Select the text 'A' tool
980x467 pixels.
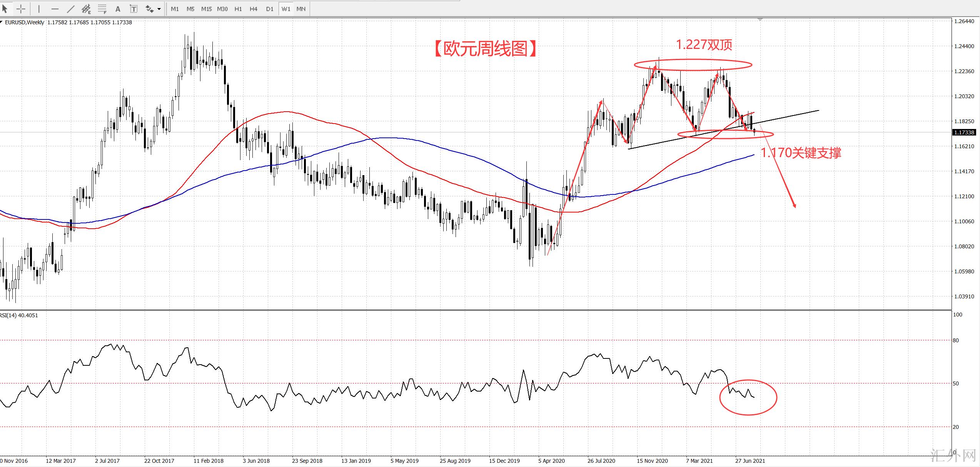tap(118, 9)
